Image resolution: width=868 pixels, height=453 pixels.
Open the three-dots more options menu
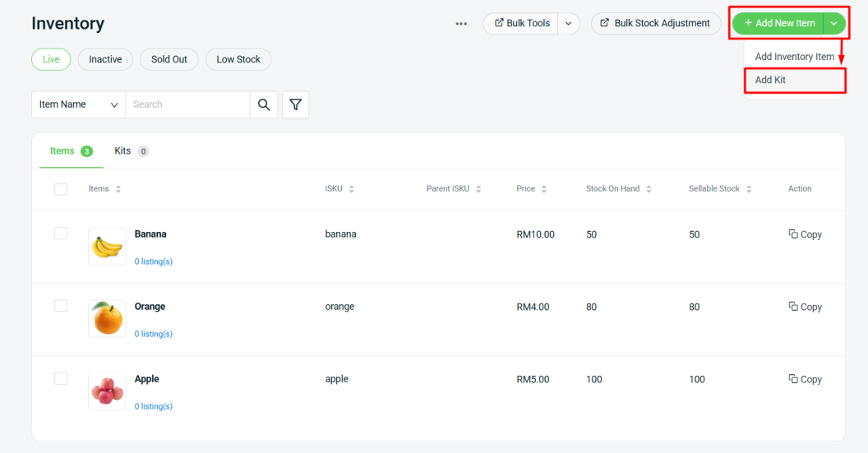click(461, 24)
